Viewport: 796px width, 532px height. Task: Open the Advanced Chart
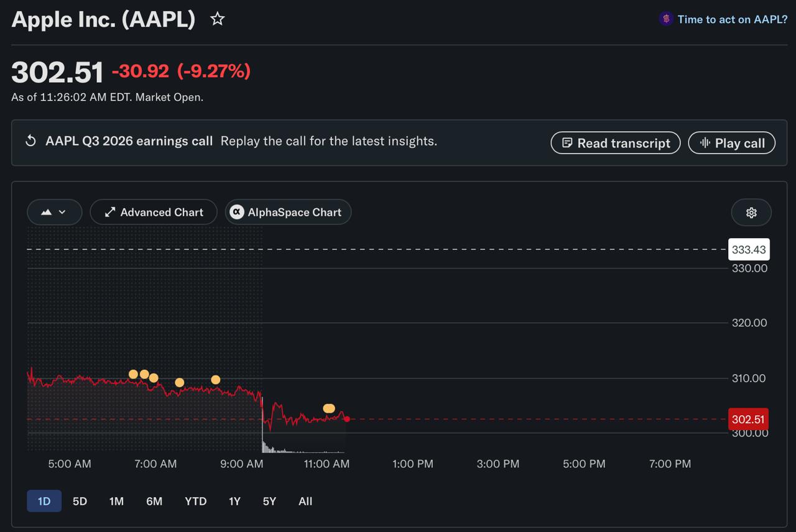pyautogui.click(x=154, y=212)
